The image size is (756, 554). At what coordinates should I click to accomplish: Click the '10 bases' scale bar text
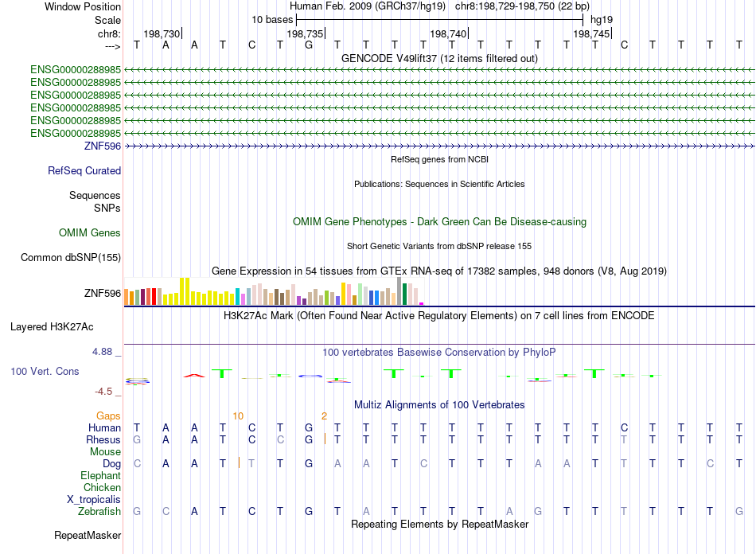(x=272, y=20)
